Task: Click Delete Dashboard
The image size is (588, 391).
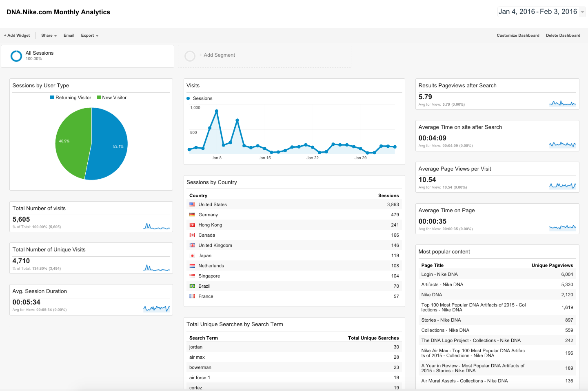Action: [563, 36]
